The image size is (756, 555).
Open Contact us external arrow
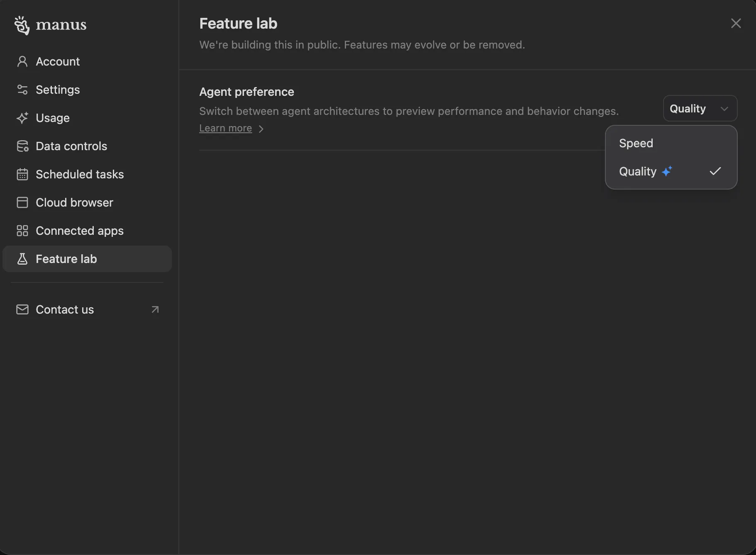(x=155, y=309)
